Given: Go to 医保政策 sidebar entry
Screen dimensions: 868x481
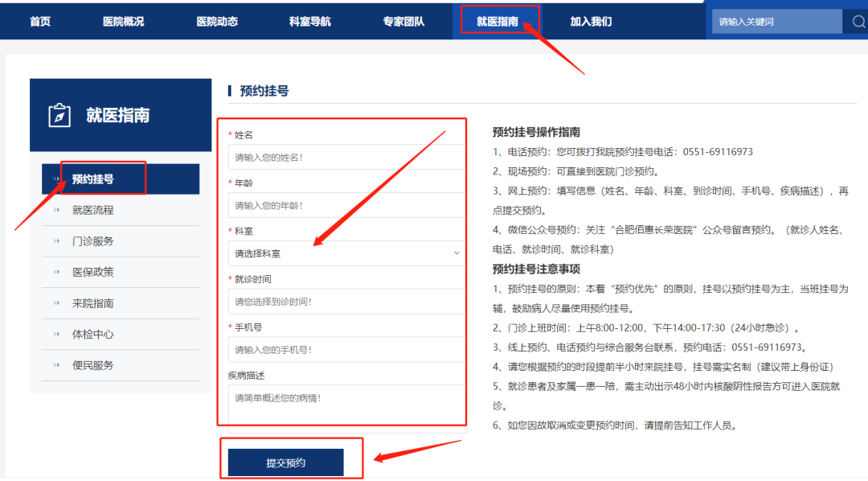Looking at the screenshot, I should [93, 272].
